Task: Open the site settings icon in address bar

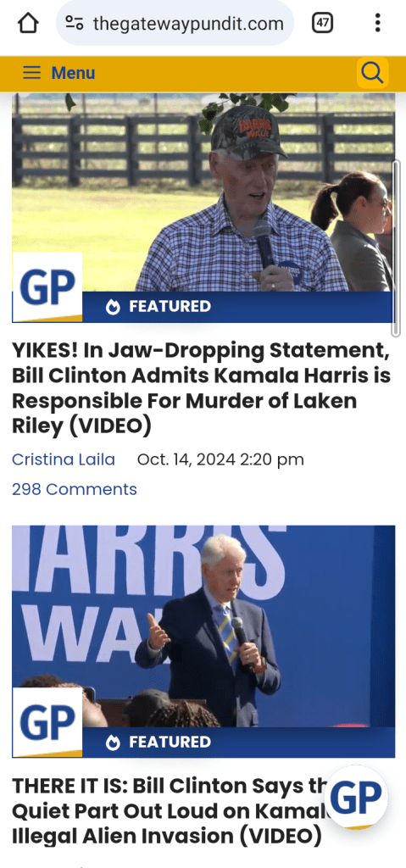Action: 75,23
